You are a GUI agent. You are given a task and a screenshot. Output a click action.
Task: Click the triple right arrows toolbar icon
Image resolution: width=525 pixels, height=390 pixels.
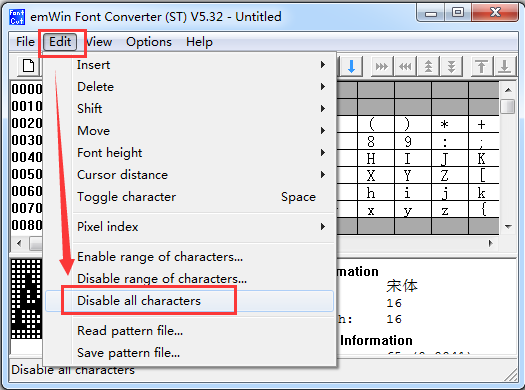point(382,66)
